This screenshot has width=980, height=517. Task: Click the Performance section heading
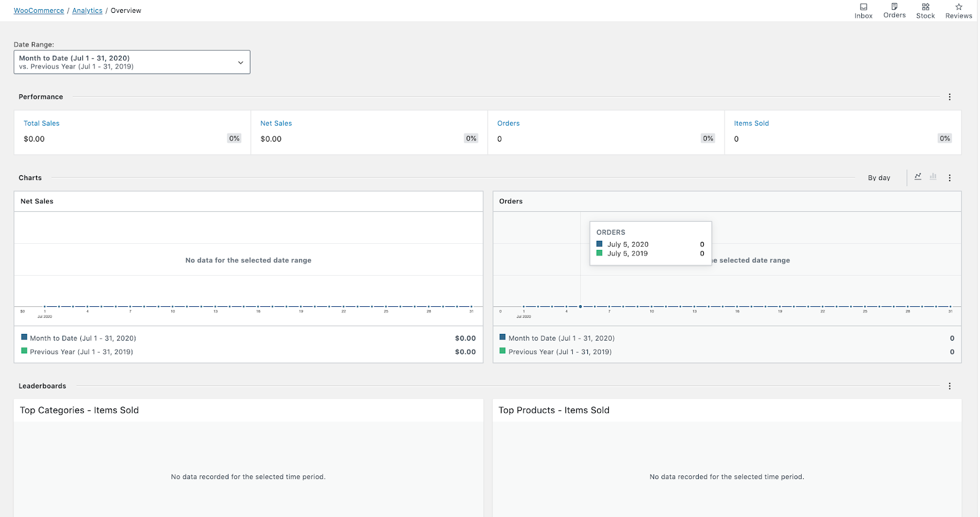(x=41, y=97)
